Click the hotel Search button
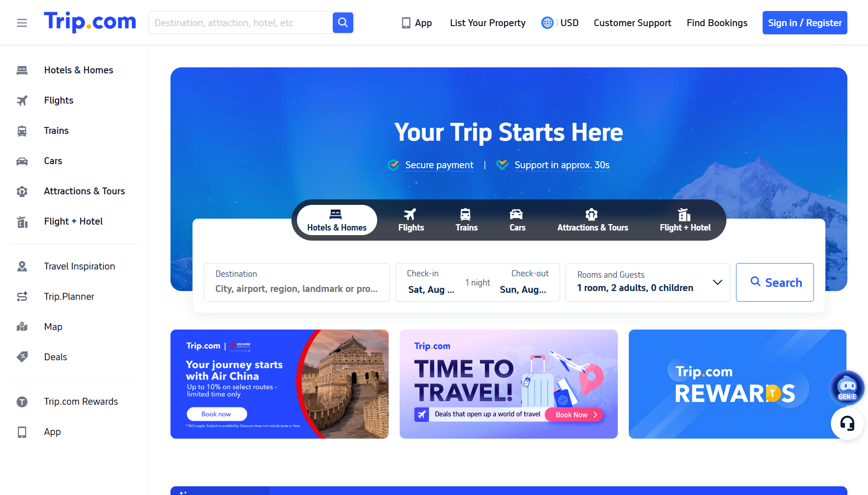Image resolution: width=868 pixels, height=495 pixels. 775,282
